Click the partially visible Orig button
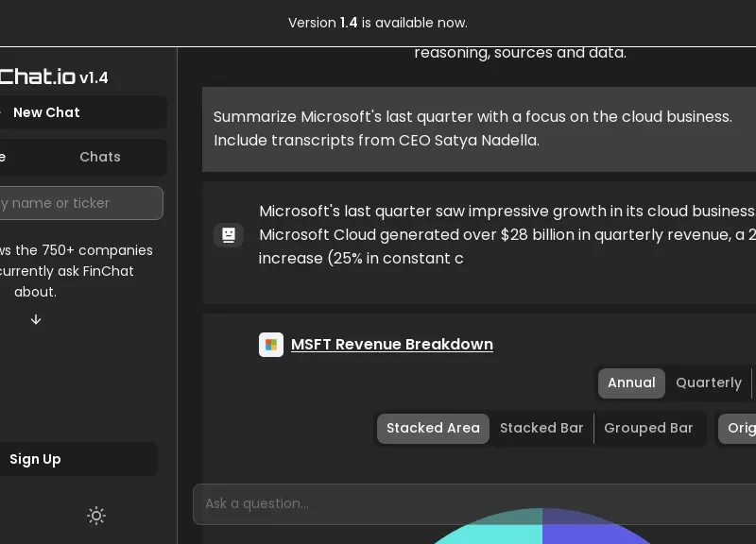 point(739,428)
